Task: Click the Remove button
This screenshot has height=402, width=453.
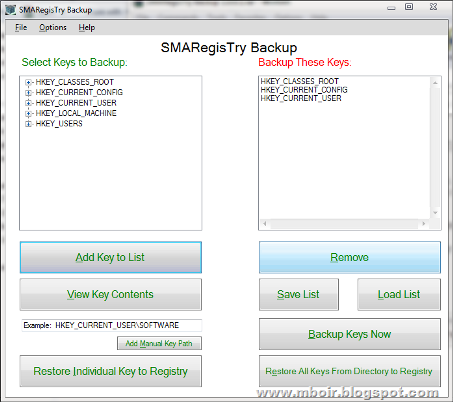Action: 350,257
